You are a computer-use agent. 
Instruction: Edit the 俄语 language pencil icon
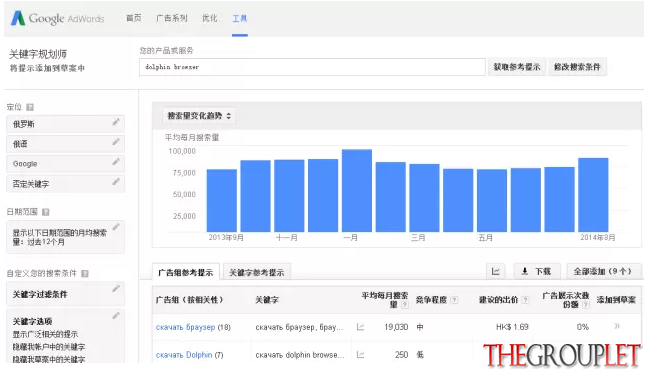click(x=116, y=142)
